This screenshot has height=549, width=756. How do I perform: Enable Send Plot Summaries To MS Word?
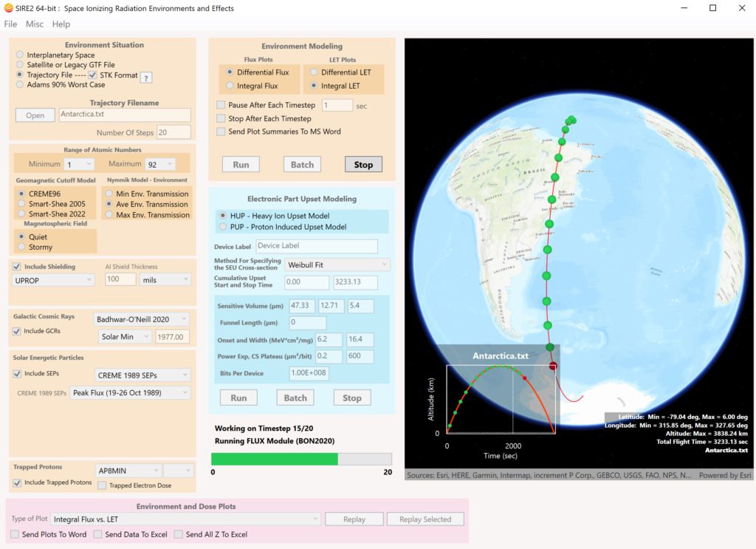221,132
